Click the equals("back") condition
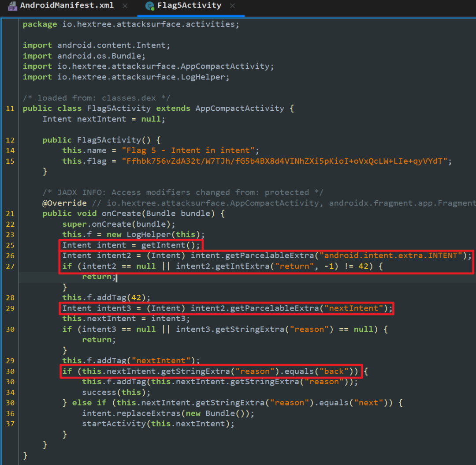Image resolution: width=476 pixels, height=465 pixels. 316,371
